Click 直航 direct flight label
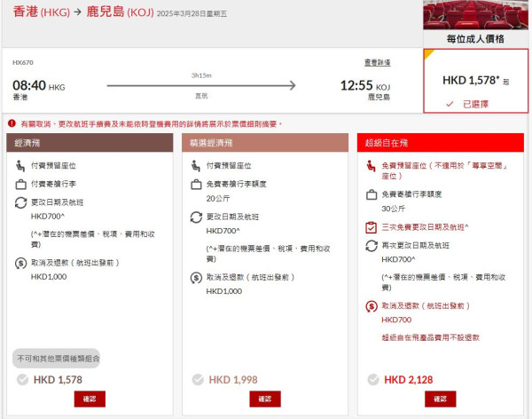 201,96
